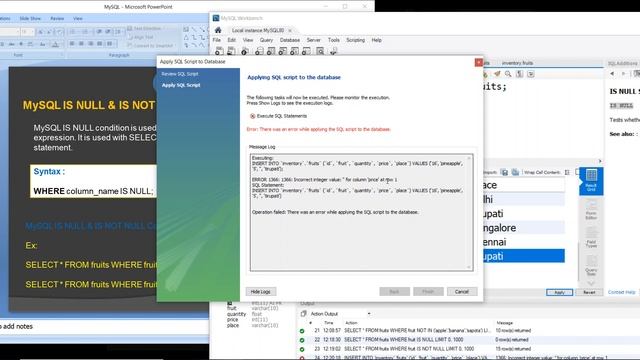
Task: Click output row 23 IS NOT NULL query
Action: 469,349
